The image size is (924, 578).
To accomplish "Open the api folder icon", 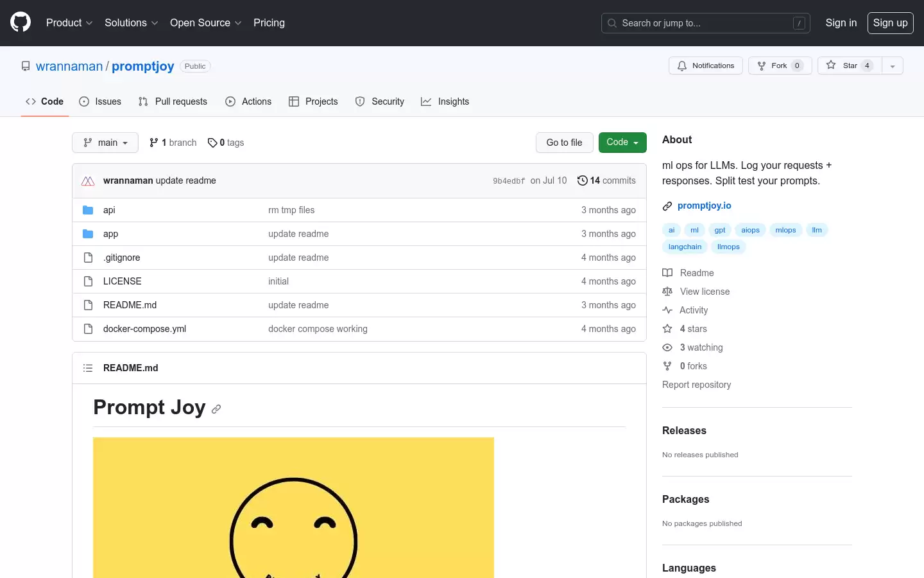I will 88,210.
